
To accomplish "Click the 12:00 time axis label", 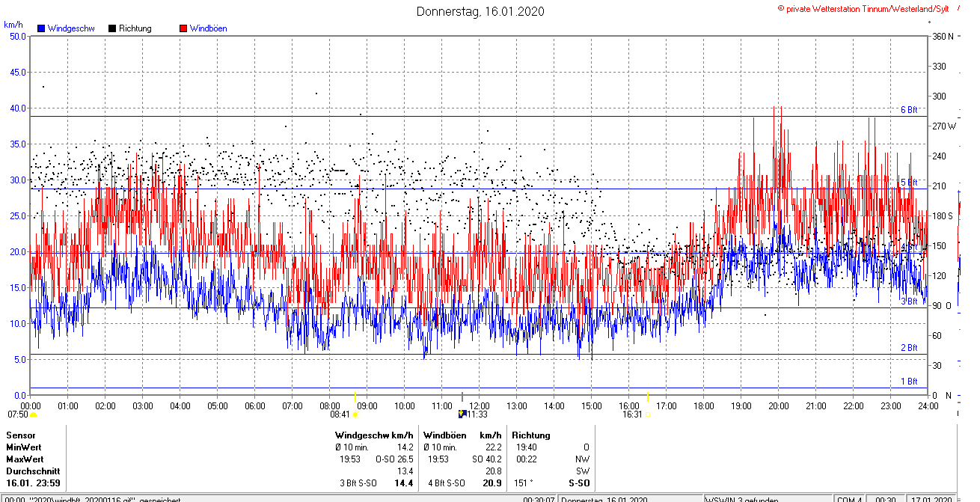I will click(480, 406).
